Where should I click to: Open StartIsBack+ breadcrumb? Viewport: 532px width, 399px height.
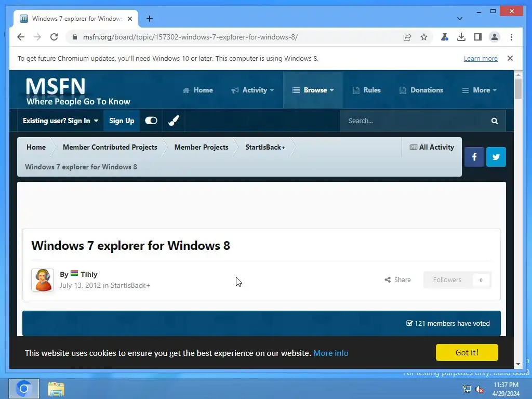265,147
